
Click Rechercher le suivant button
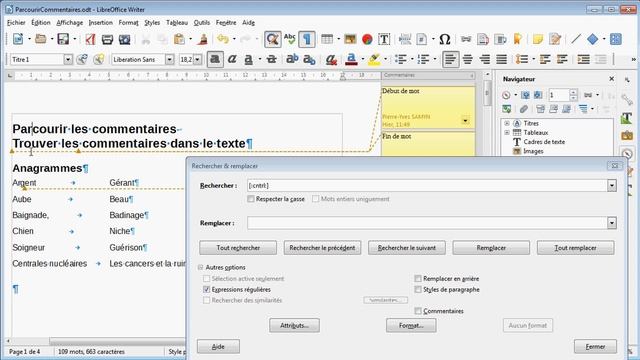point(407,248)
